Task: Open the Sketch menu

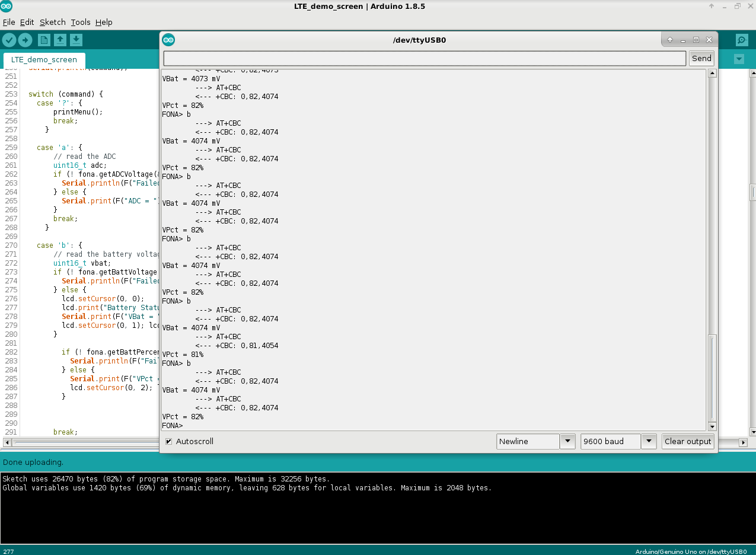Action: 52,22
